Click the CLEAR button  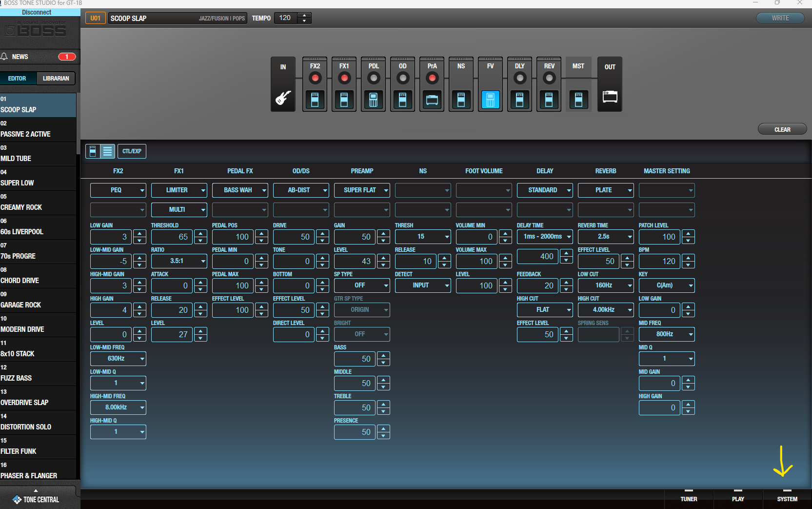coord(782,129)
